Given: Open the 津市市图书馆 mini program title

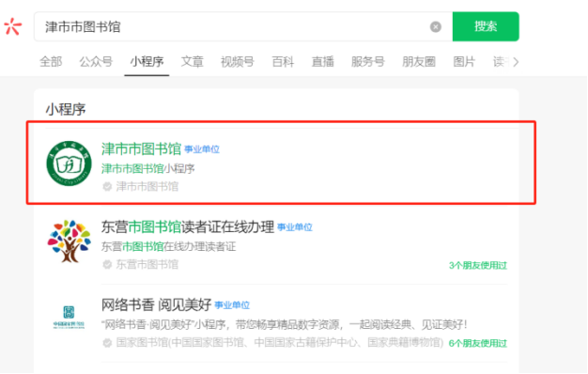Looking at the screenshot, I should [x=142, y=148].
